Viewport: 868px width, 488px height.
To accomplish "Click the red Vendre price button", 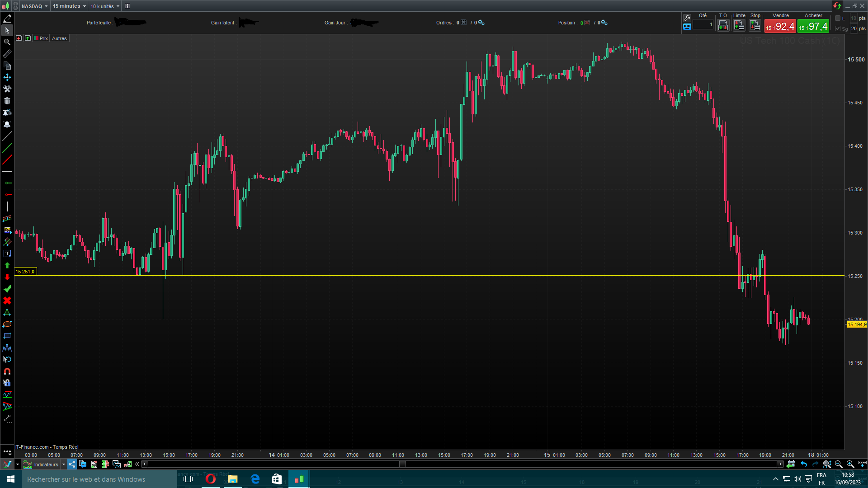I will (x=780, y=26).
